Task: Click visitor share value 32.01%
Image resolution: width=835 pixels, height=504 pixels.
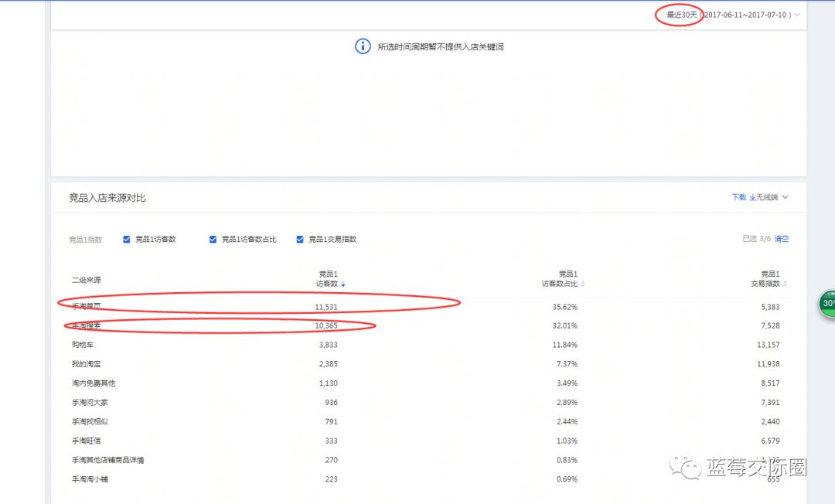Action: (564, 325)
